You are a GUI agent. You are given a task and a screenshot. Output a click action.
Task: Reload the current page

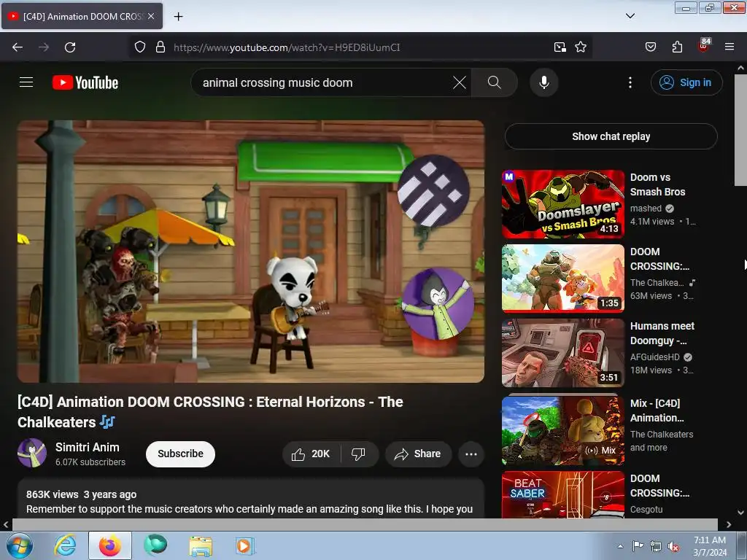pyautogui.click(x=70, y=47)
